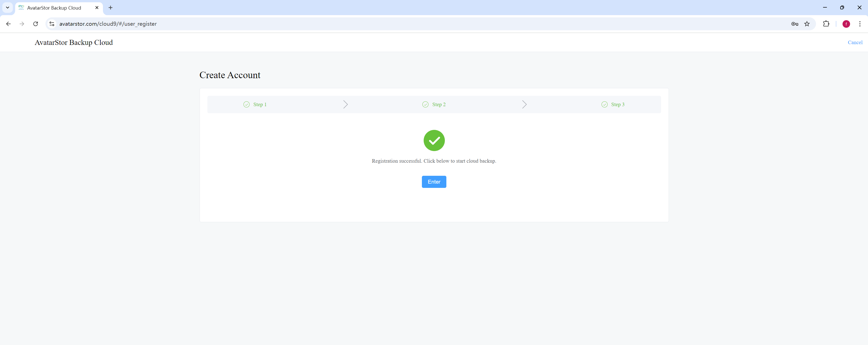Open the Chrome profile avatar
The height and width of the screenshot is (345, 868).
pyautogui.click(x=846, y=24)
